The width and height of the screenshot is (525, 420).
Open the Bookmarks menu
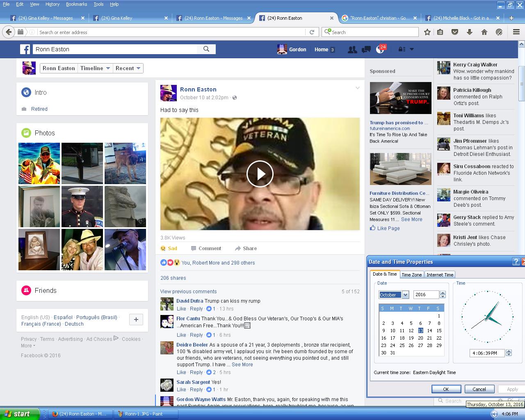pos(76,4)
